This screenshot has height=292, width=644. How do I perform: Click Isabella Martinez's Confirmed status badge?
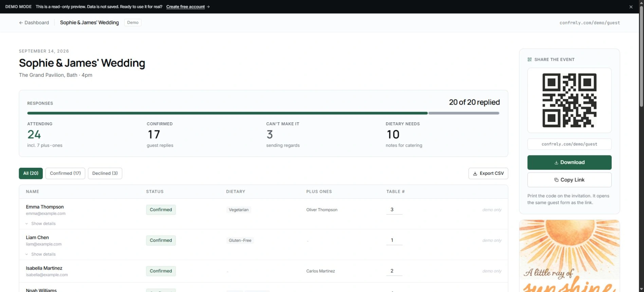[161, 271]
